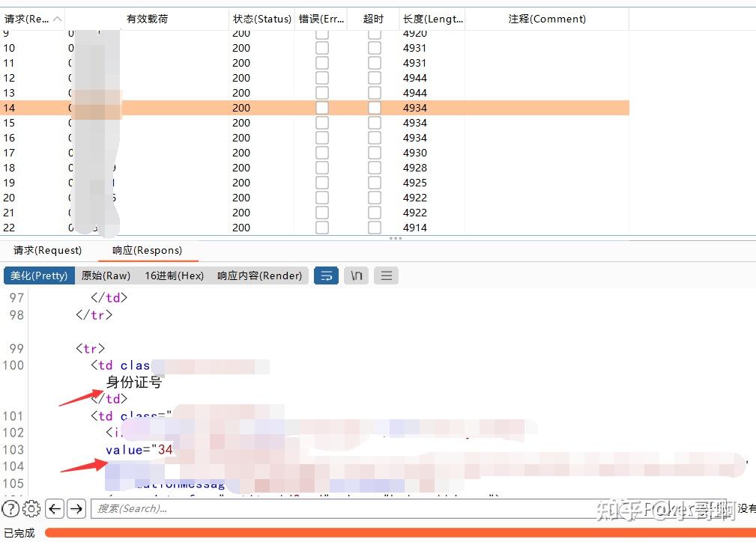756x542 pixels.
Task: Toggle word wrap in the response viewer
Action: [326, 275]
